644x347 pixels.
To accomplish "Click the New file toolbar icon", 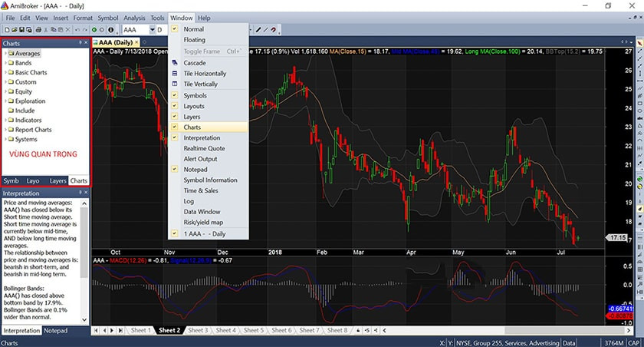I will click(6, 29).
